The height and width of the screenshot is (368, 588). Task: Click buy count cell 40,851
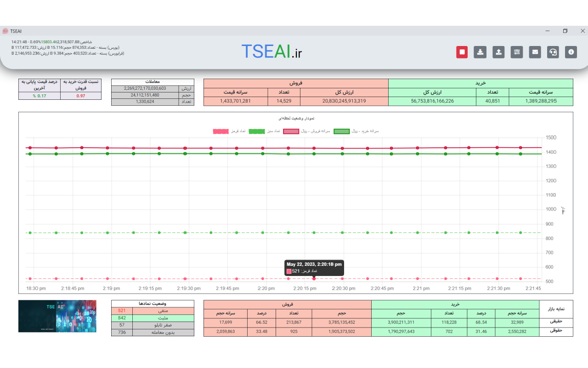[492, 101]
